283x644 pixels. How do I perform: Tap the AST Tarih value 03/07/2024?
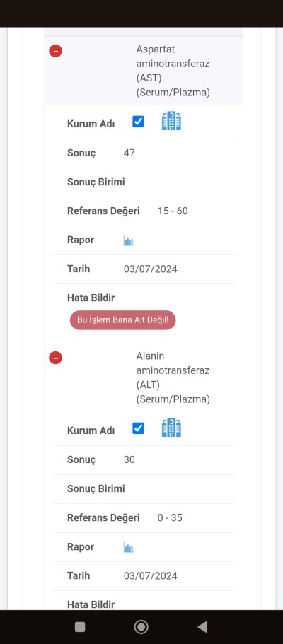click(151, 269)
